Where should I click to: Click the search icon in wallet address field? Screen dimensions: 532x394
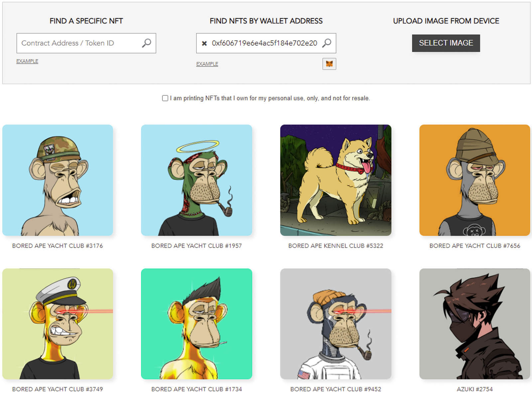[327, 43]
